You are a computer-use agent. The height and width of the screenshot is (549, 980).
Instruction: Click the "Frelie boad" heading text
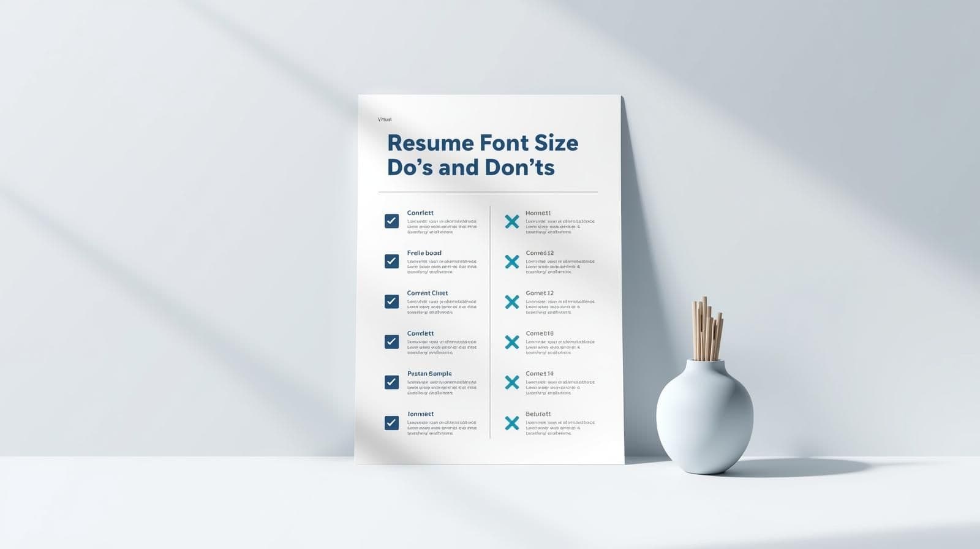pos(424,253)
